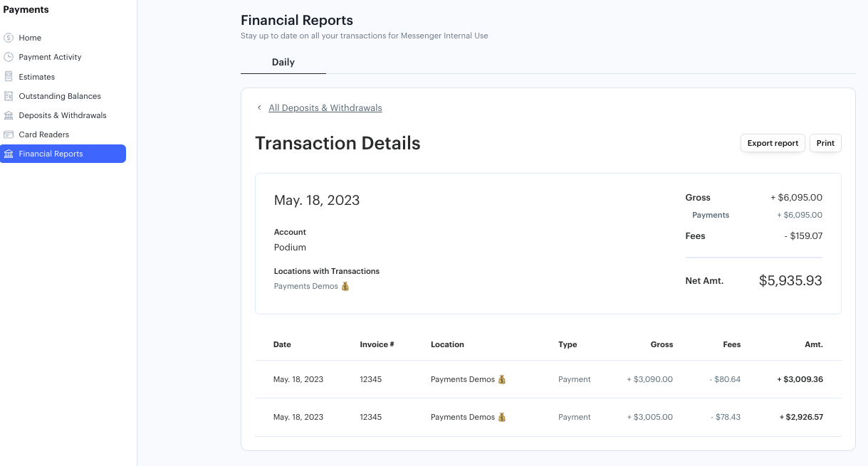Screen dimensions: 868x466
Task: Click the Gross column header
Action: click(x=662, y=344)
